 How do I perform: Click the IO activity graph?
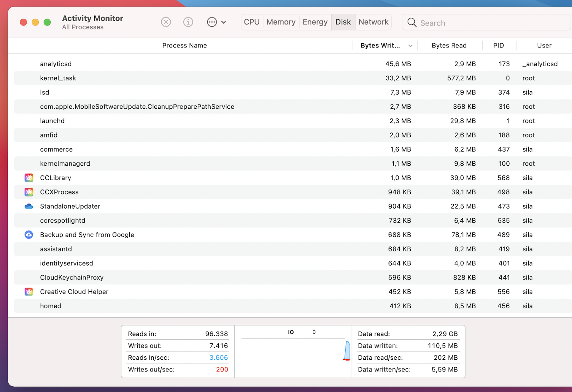click(293, 351)
